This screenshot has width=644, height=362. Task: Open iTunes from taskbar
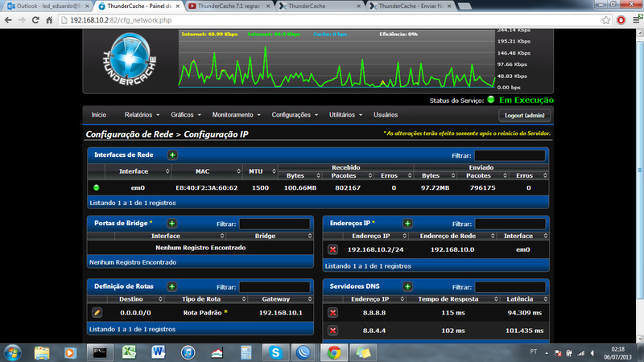coord(188,353)
